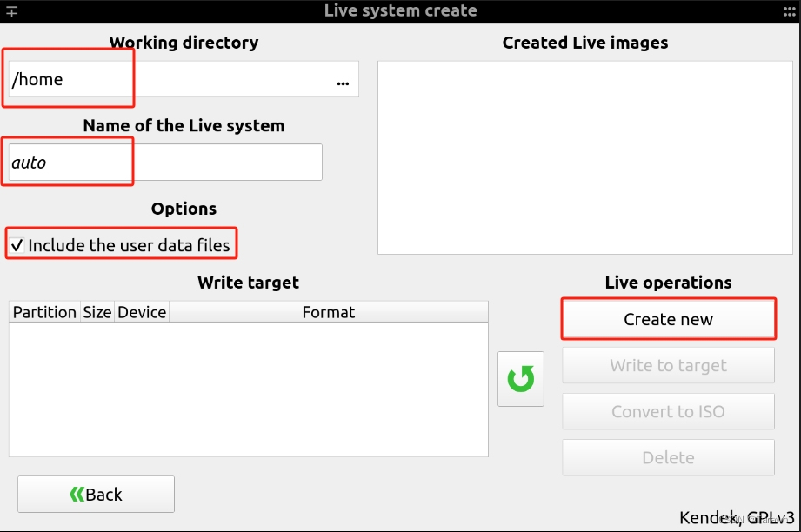
Task: Click inside the Created Live images list
Action: 584,156
